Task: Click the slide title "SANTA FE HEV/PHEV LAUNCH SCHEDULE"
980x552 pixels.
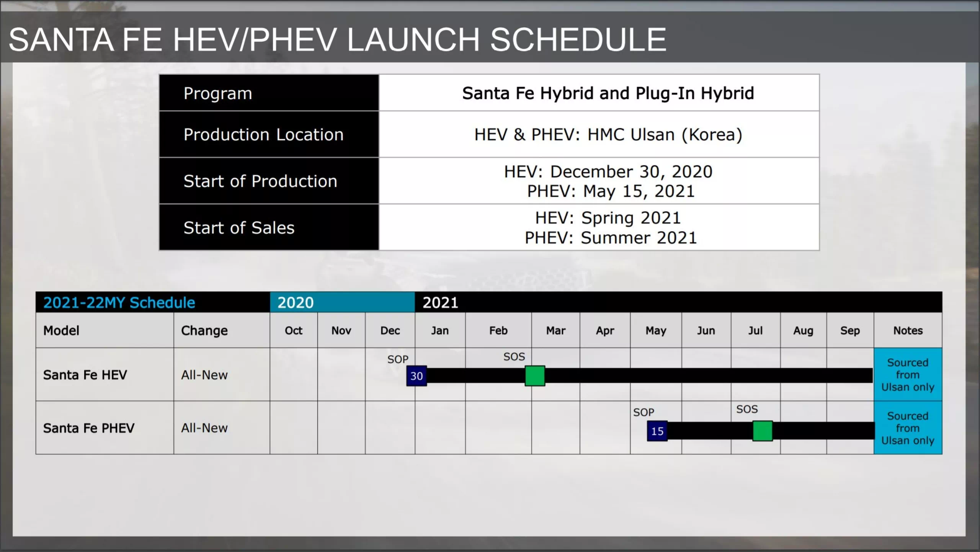Action: [337, 39]
